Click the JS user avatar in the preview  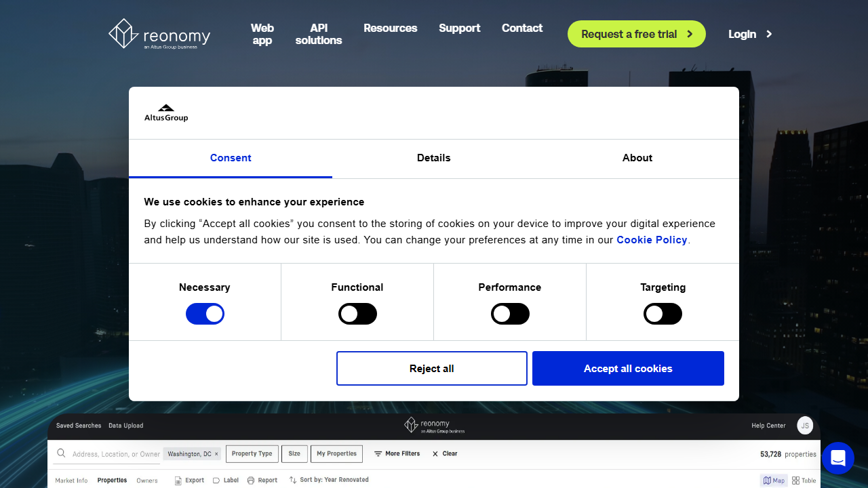point(805,426)
